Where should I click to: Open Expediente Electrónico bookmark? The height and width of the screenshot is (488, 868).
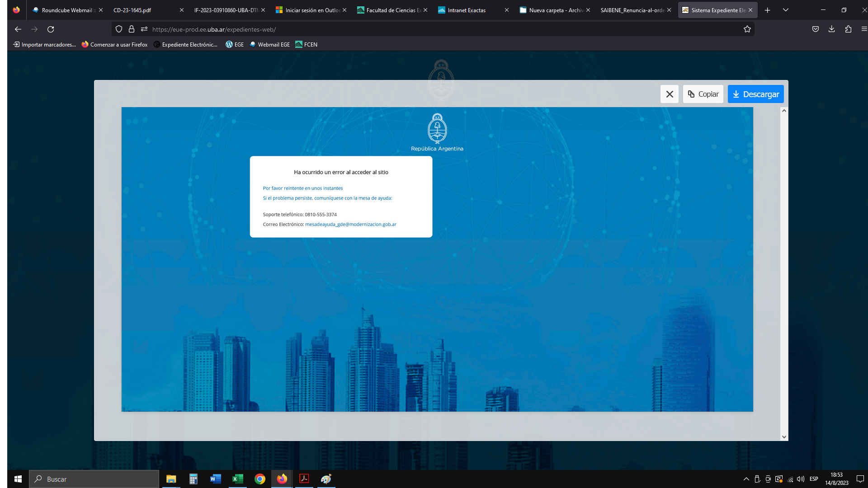186,44
